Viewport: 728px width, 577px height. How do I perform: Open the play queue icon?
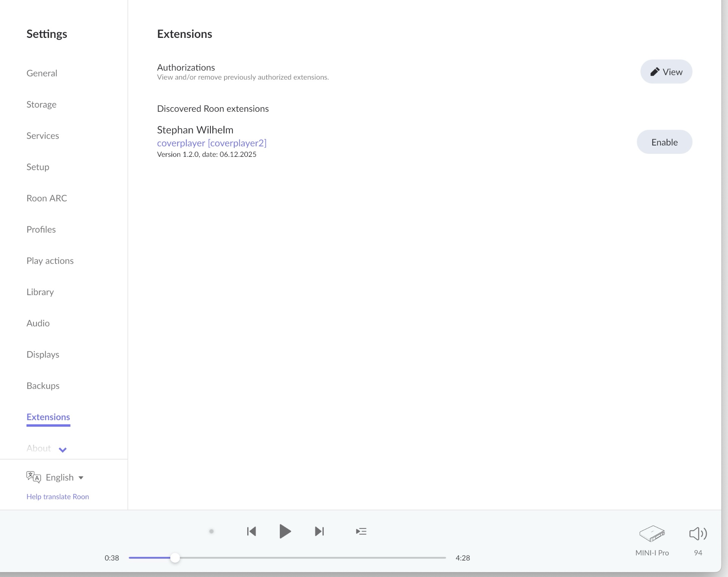coord(361,531)
